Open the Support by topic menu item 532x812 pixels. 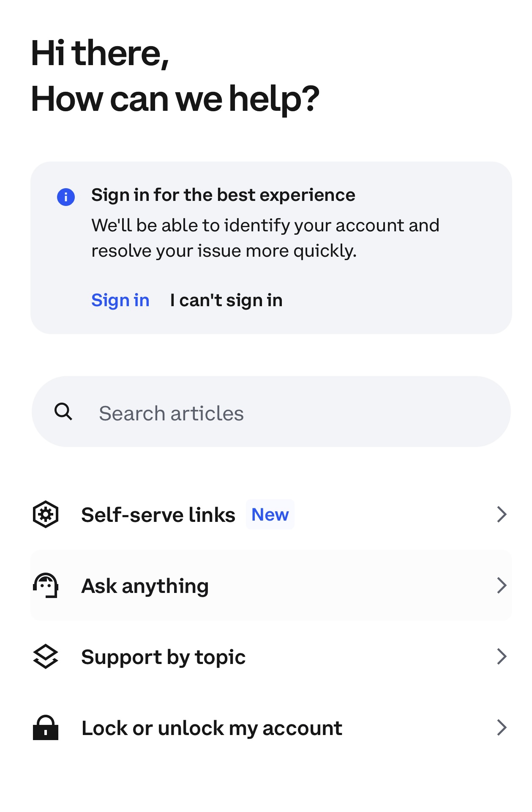(163, 657)
